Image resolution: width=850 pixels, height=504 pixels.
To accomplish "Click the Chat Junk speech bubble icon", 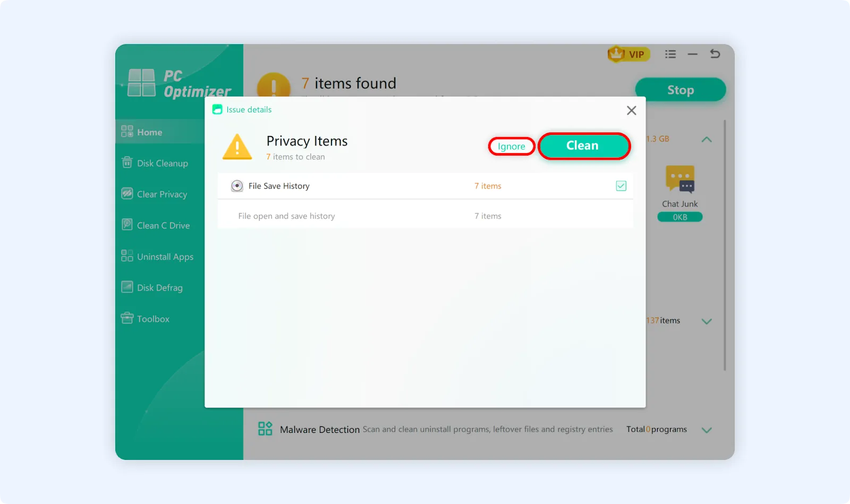I will (680, 179).
